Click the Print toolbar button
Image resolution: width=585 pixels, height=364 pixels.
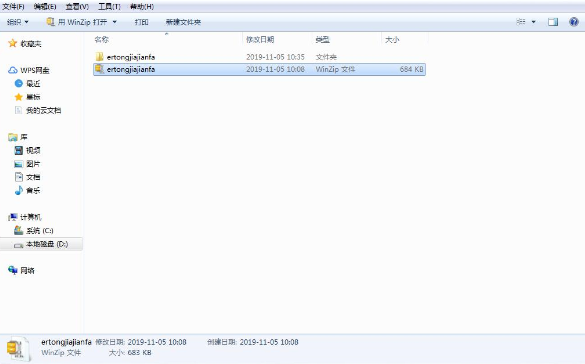(141, 22)
